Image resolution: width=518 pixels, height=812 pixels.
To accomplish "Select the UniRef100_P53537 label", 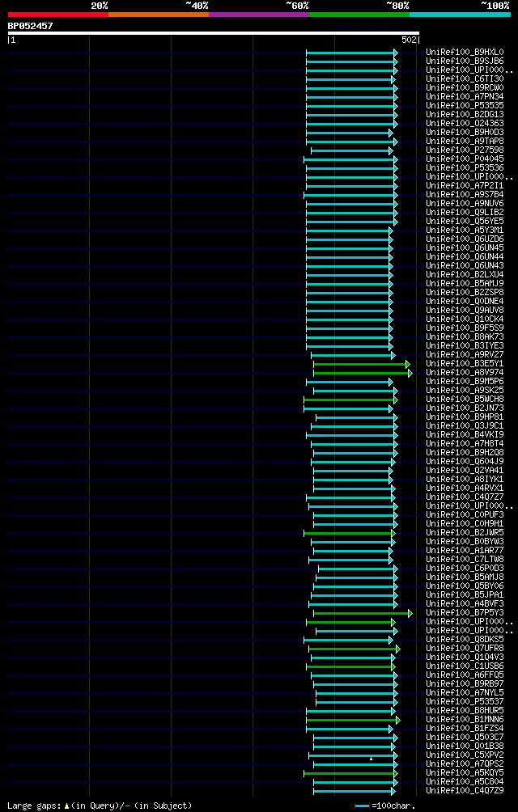I will click(x=465, y=702).
